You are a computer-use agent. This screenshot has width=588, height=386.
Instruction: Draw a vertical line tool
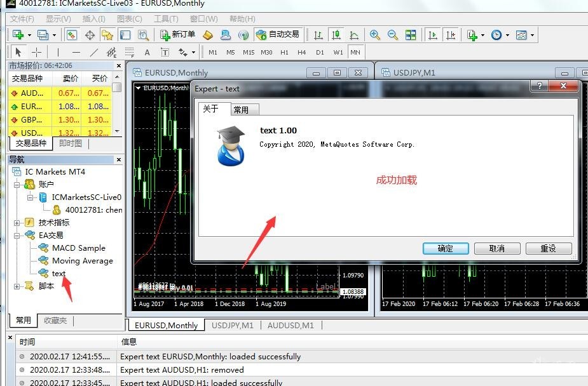(58, 52)
